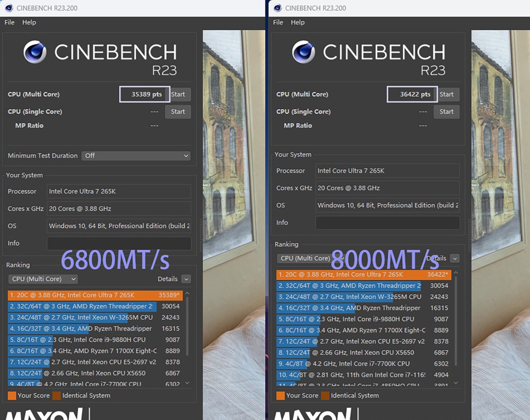Click brown Identical System swatch in right window

pos(325,396)
